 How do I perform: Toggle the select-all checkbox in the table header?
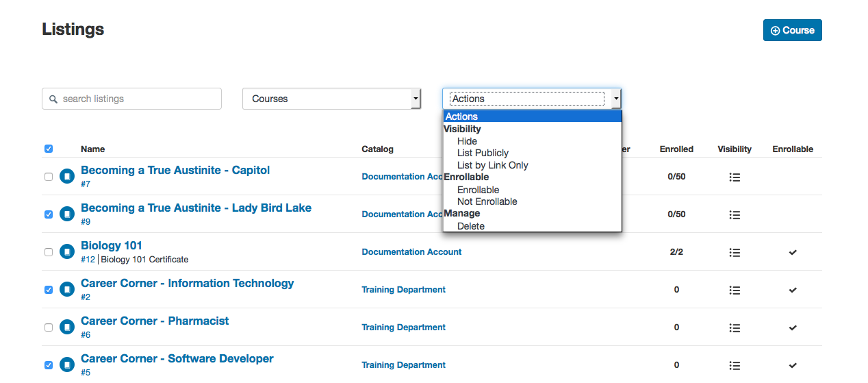click(49, 149)
